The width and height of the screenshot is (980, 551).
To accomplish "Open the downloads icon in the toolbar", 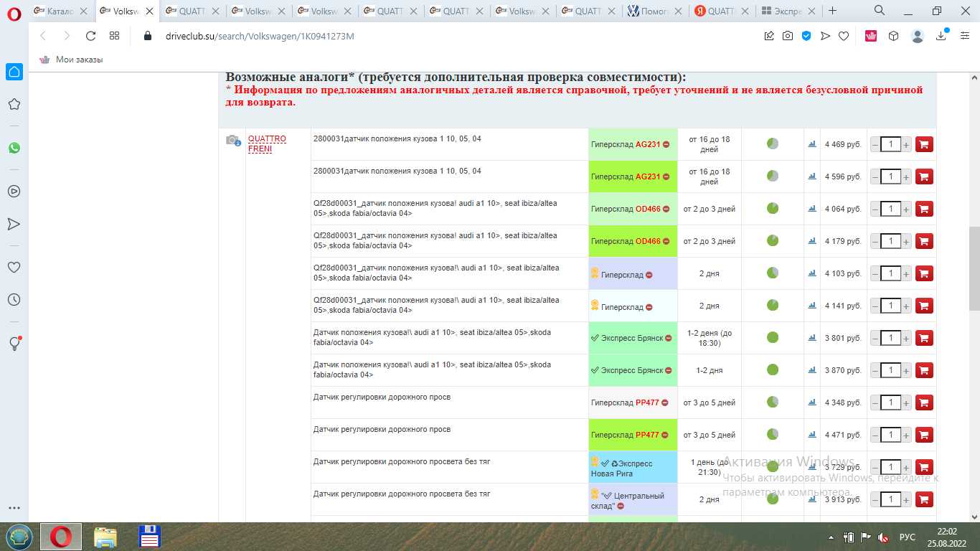I will [x=941, y=36].
